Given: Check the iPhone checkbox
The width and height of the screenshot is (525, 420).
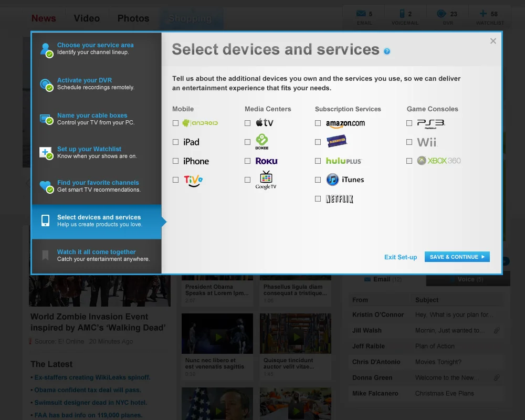Looking at the screenshot, I should [175, 161].
